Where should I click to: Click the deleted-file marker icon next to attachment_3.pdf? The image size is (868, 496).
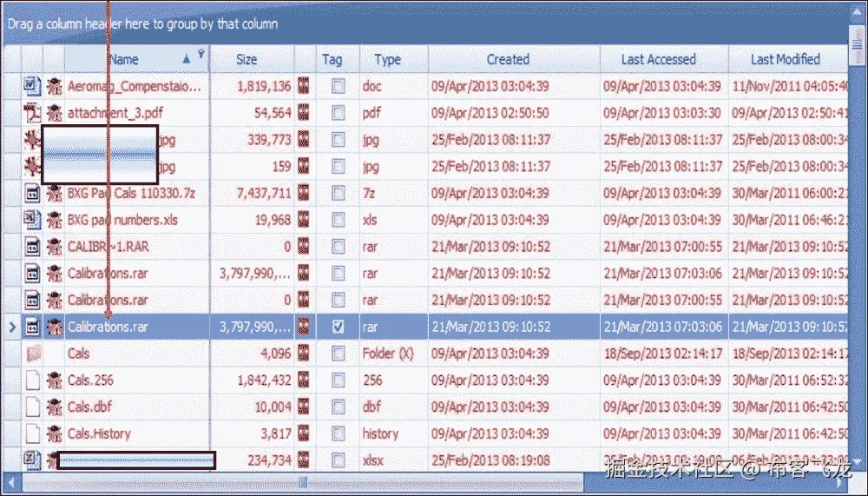pos(54,113)
